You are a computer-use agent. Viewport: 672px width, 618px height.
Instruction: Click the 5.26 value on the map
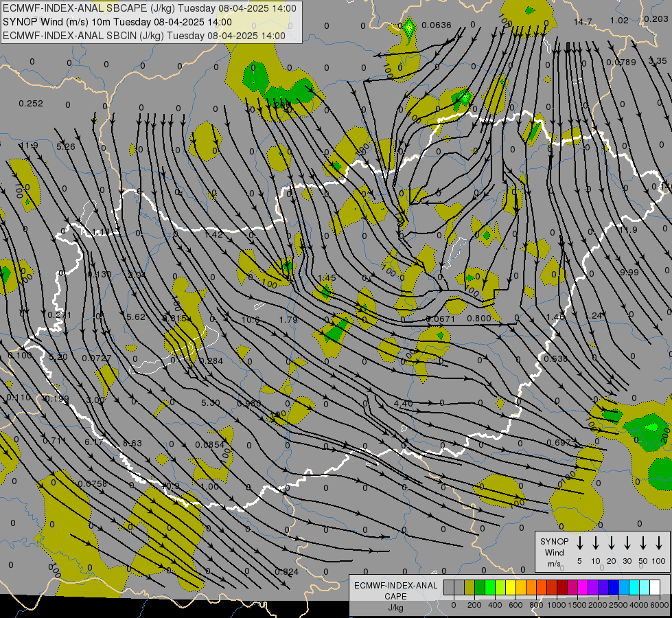coord(66,147)
